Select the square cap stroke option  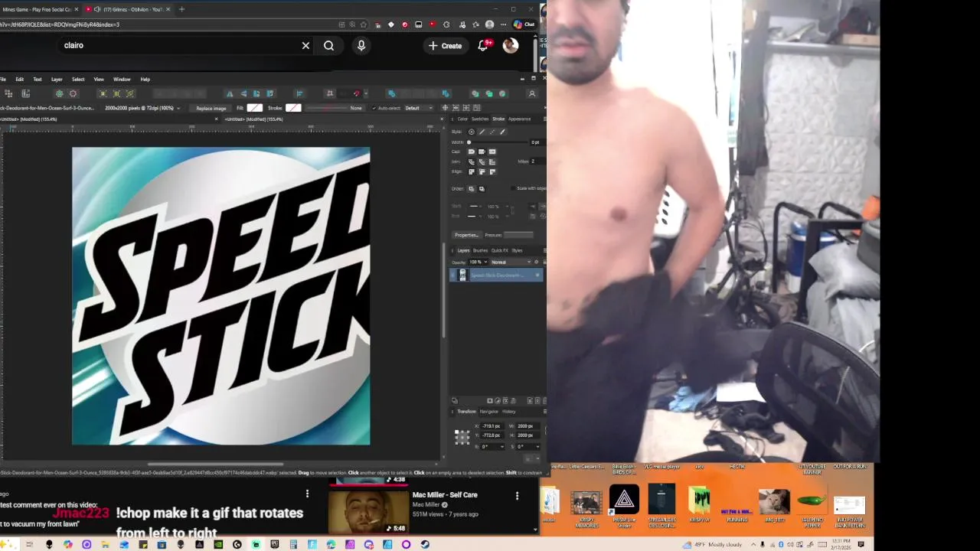pyautogui.click(x=492, y=152)
